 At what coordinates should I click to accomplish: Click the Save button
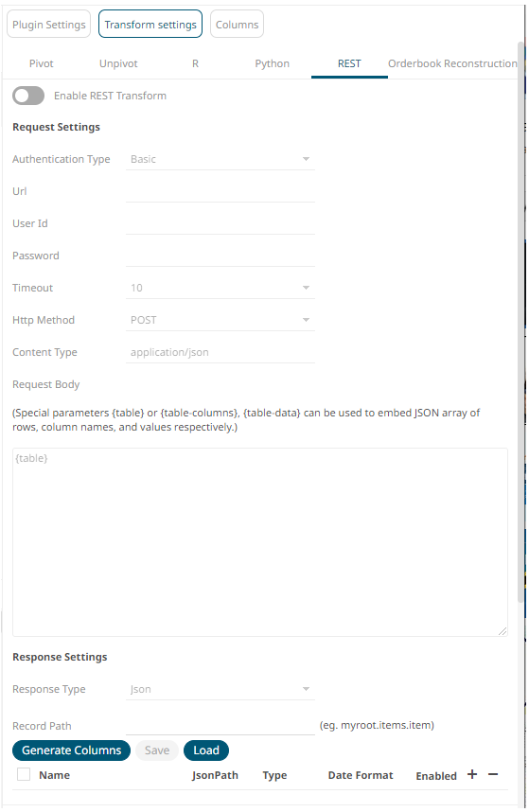point(157,750)
